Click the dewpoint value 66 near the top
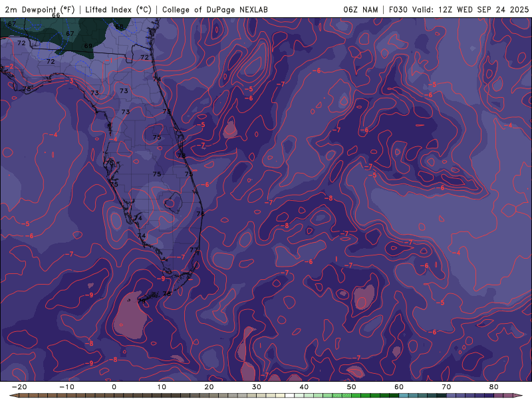Viewport: 532px width, 399px height. 56,15
